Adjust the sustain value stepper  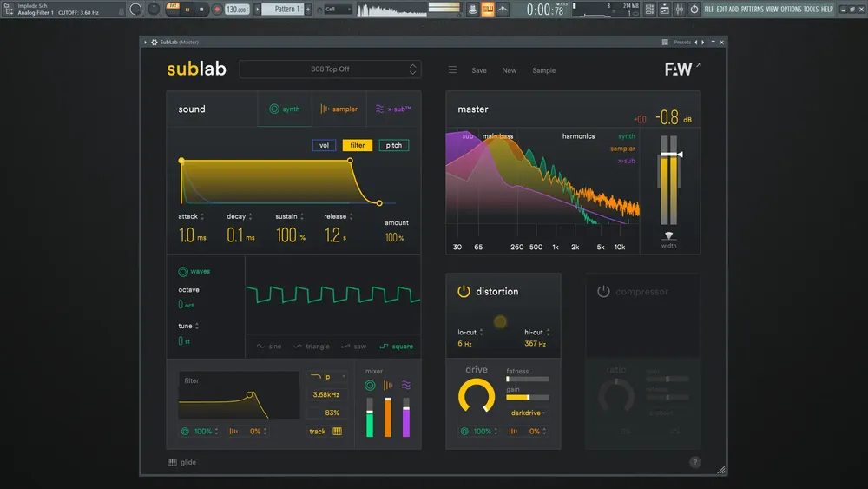(x=302, y=216)
